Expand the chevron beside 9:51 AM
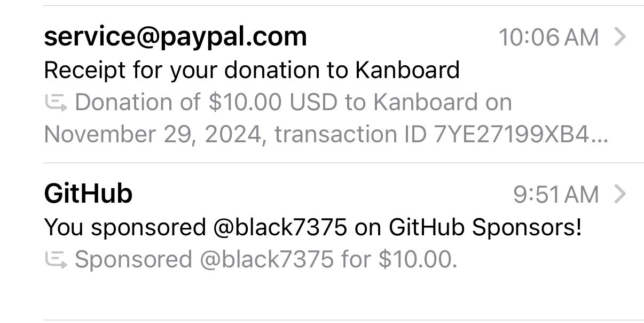Viewport: 644px width, 323px height. [620, 194]
